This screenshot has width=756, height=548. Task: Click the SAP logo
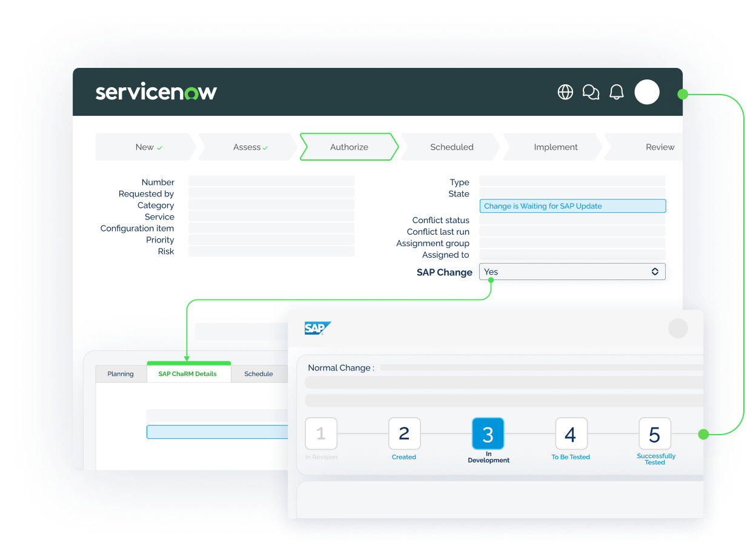(x=317, y=329)
